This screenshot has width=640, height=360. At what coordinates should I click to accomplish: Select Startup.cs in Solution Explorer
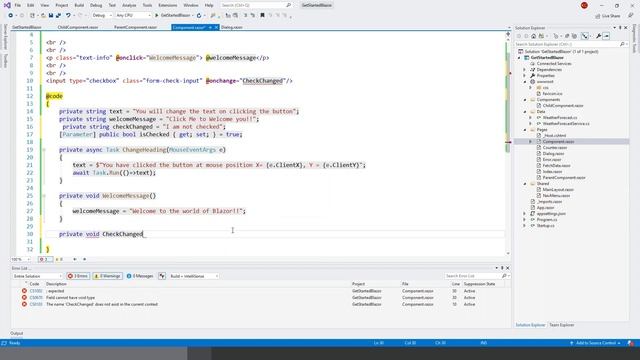pyautogui.click(x=546, y=226)
